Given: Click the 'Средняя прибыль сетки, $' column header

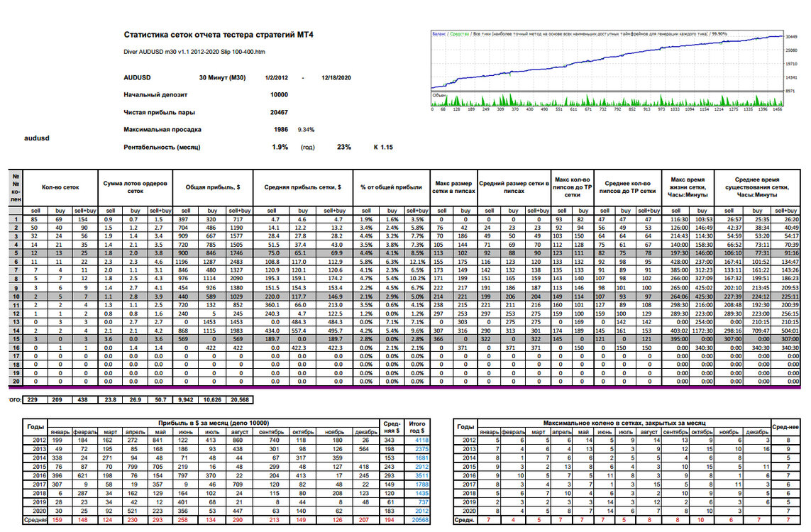Looking at the screenshot, I should pyautogui.click(x=302, y=187).
